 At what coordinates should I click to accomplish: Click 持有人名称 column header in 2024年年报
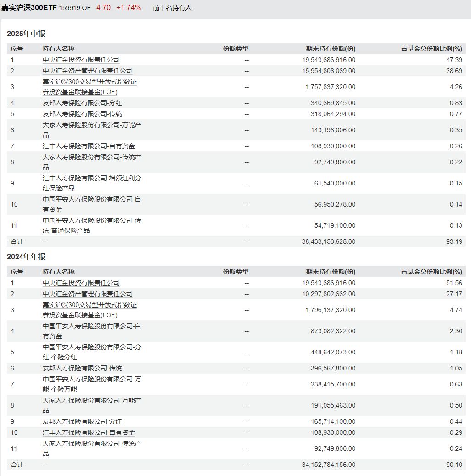tap(59, 272)
